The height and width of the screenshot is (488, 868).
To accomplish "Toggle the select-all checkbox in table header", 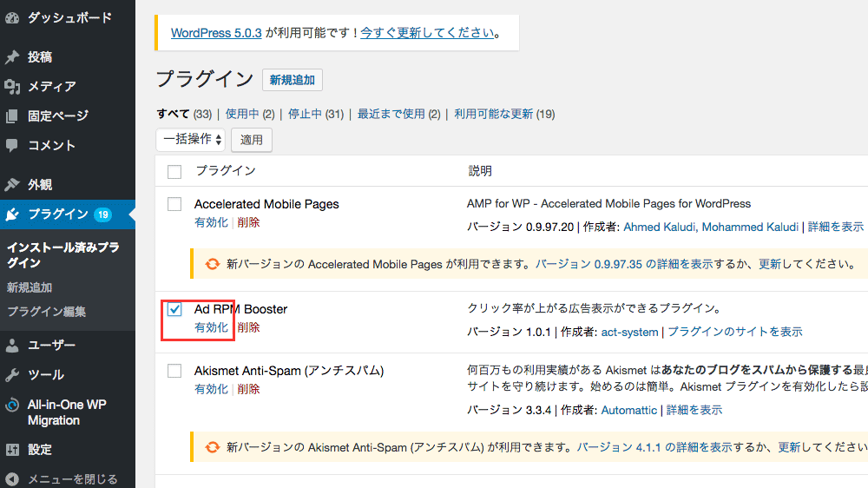I will 174,172.
